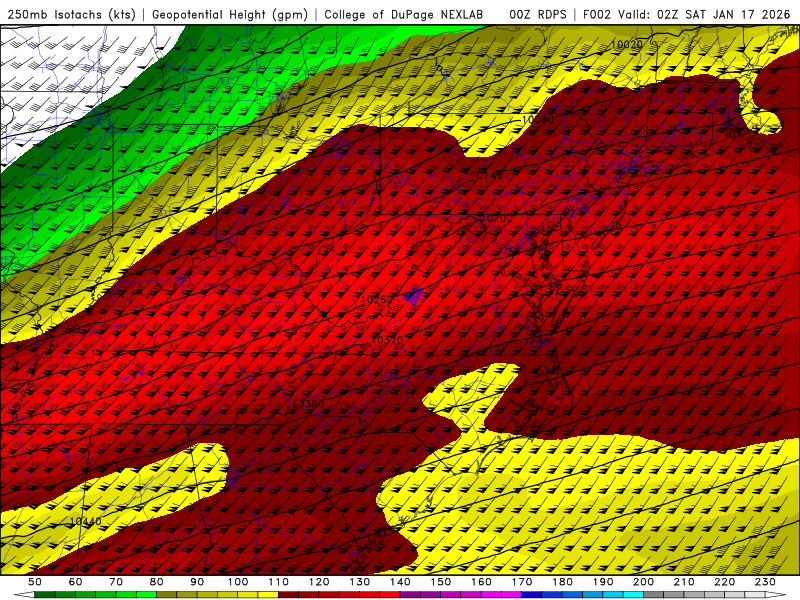
Task: Click the 170 value on the color scale
Action: point(522,582)
